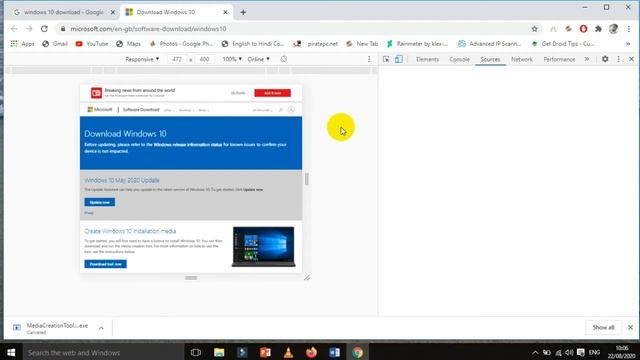Screen dimensions: 640x360
Task: Open Advanced IP Scanner bookmark
Action: coord(489,44)
